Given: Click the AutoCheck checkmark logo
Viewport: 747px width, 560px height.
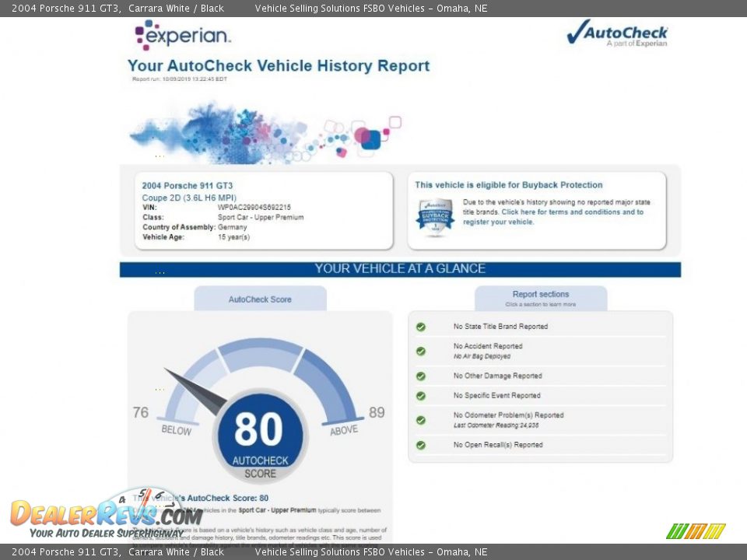Looking at the screenshot, I should tap(617, 33).
